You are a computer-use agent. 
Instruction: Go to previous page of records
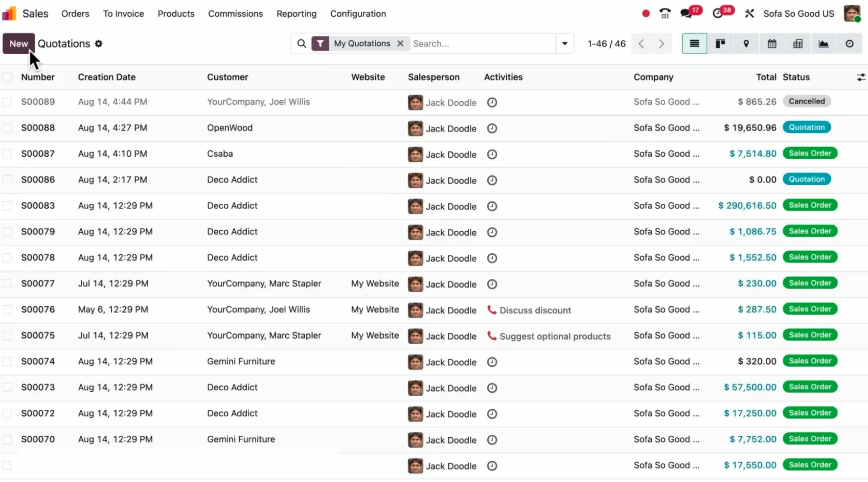point(641,44)
